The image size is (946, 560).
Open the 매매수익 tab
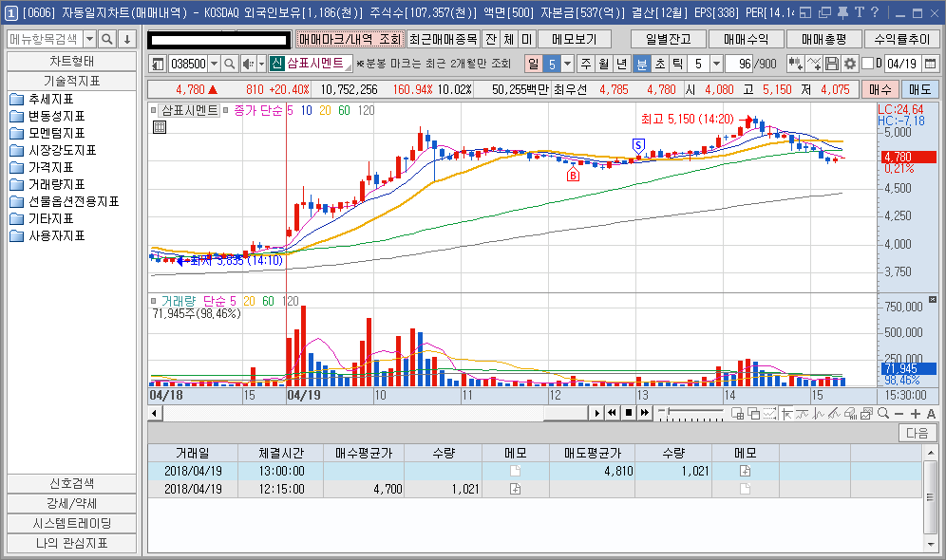[747, 39]
